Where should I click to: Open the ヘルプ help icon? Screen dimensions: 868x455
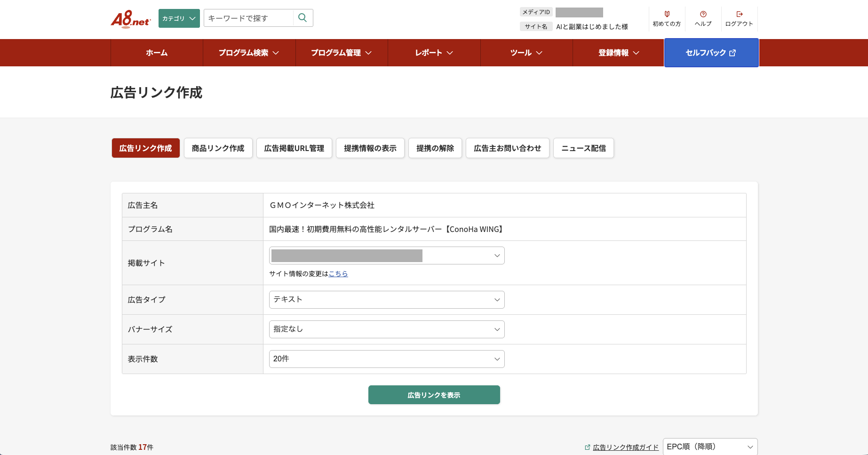(703, 14)
